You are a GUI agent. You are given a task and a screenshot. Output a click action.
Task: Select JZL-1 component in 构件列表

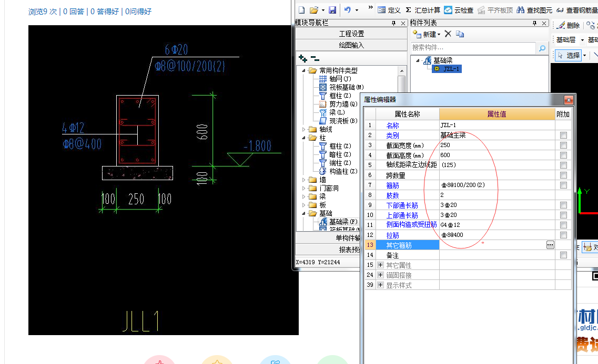coord(447,69)
